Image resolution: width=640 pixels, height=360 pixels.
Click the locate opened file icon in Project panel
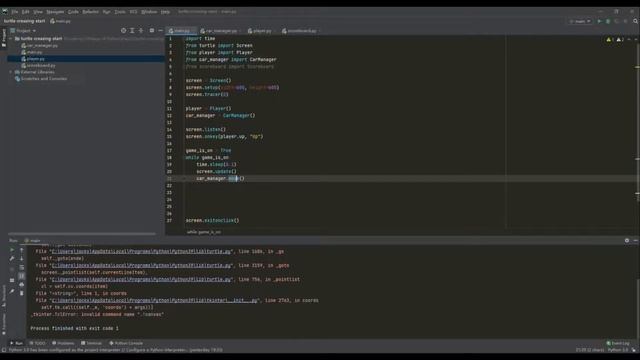(123, 31)
